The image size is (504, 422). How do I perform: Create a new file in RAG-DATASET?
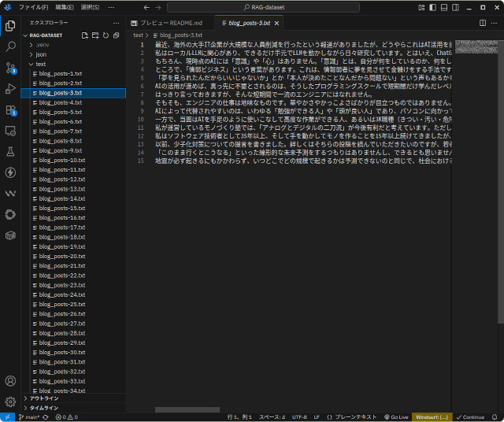[x=85, y=35]
